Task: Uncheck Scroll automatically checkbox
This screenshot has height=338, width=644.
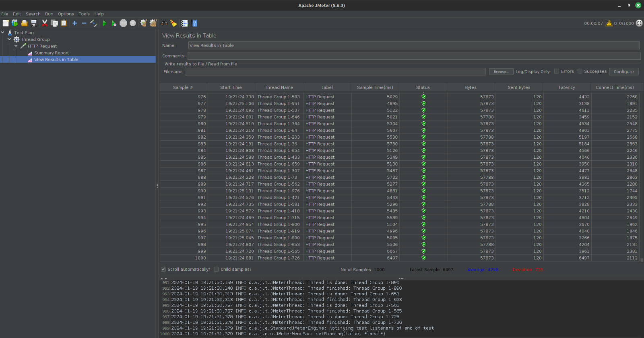Action: click(163, 269)
